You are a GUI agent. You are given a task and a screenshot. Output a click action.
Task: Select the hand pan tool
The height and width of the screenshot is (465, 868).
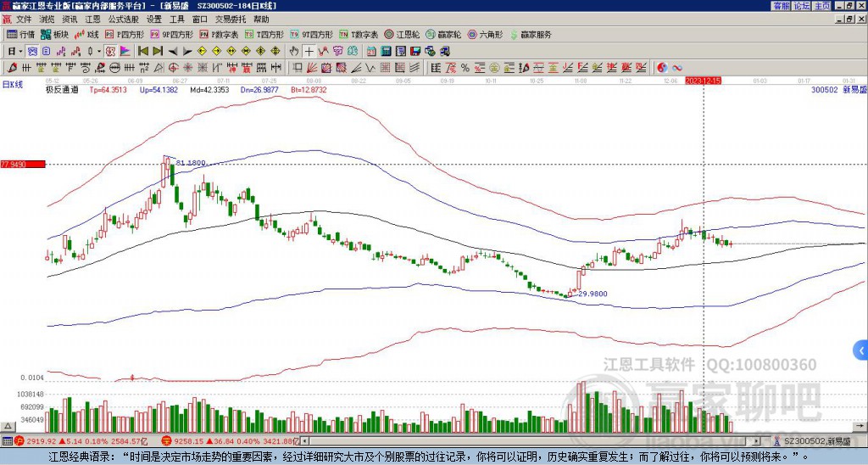[x=294, y=52]
